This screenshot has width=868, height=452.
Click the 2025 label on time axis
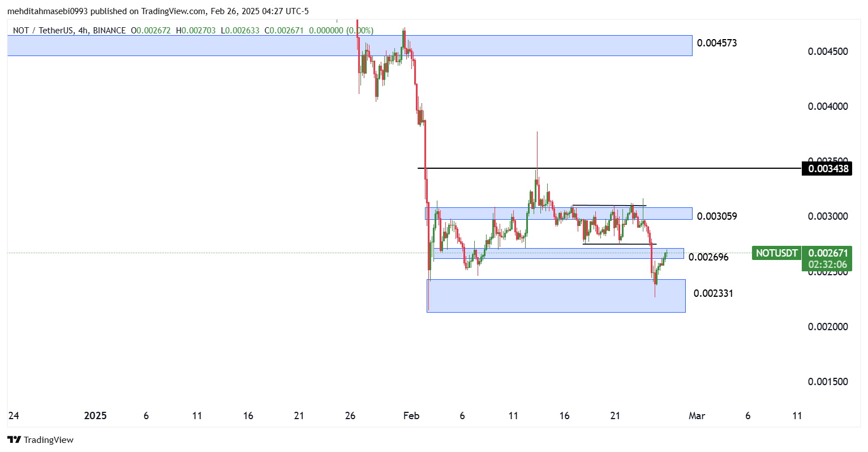[95, 416]
